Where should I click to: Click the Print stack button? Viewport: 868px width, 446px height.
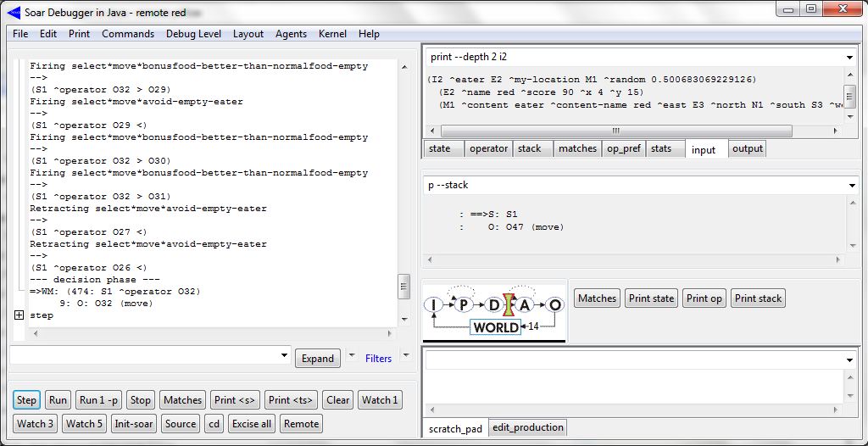(758, 298)
